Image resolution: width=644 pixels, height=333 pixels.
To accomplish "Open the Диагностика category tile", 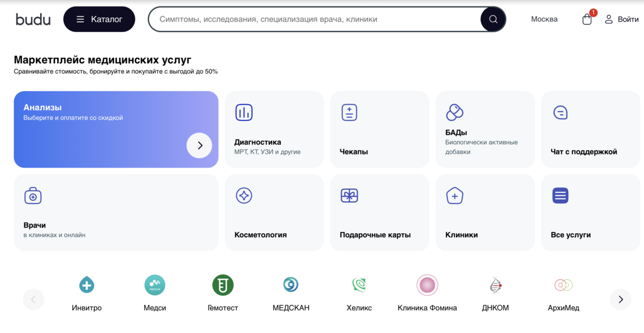I will [x=274, y=130].
